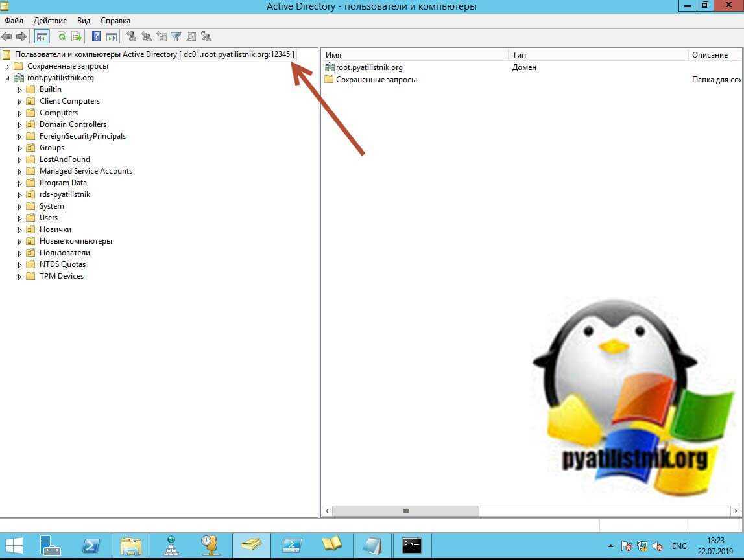This screenshot has width=744, height=560.
Task: Open Help via the question mark icon
Action: [x=96, y=37]
